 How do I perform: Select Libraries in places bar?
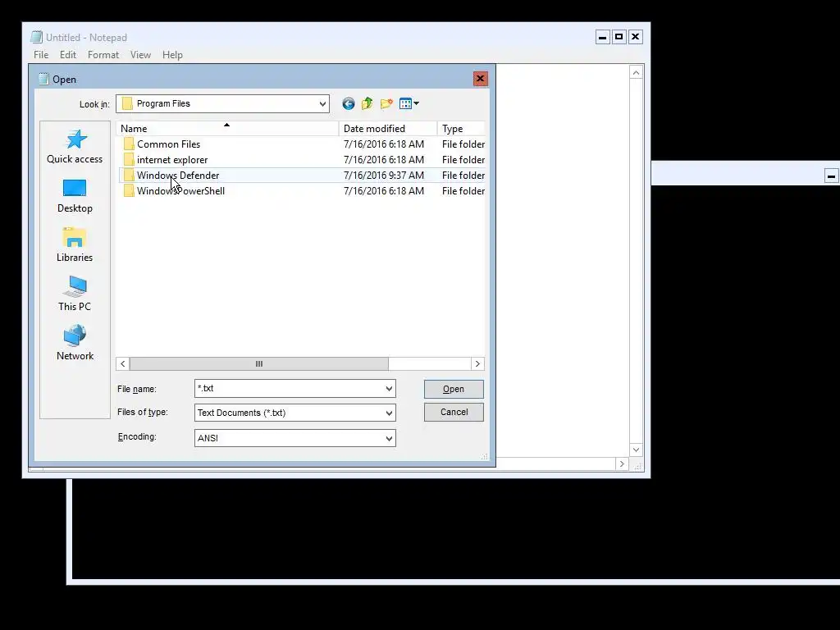75,245
